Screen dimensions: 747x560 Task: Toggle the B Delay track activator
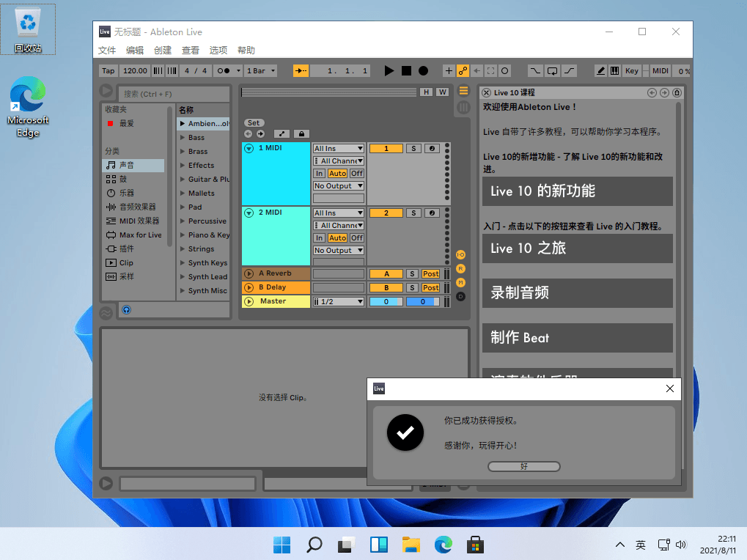386,287
